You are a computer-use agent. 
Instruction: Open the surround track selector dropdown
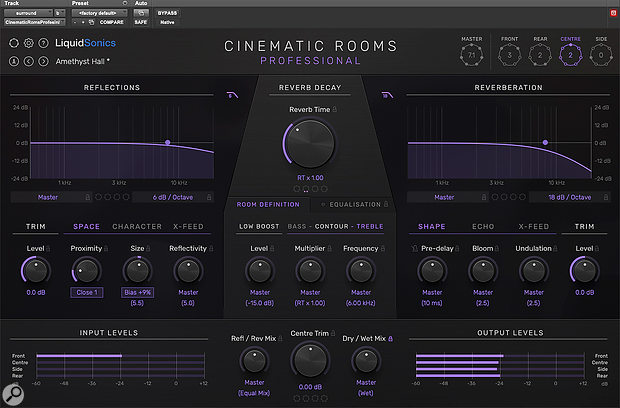(x=28, y=13)
